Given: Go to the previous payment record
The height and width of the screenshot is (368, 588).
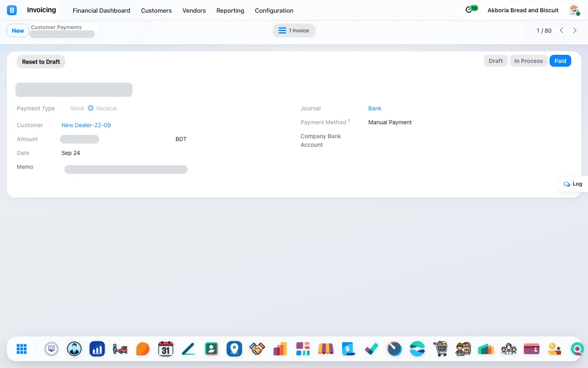Looking at the screenshot, I should pyautogui.click(x=561, y=30).
